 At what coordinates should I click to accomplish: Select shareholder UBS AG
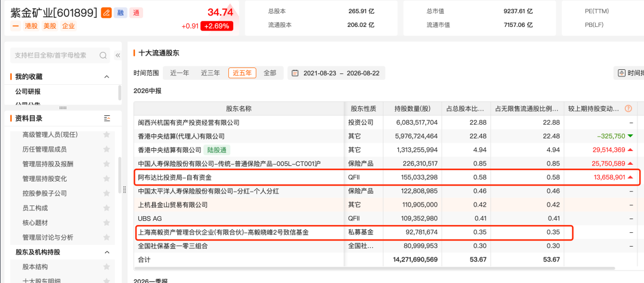click(x=150, y=219)
